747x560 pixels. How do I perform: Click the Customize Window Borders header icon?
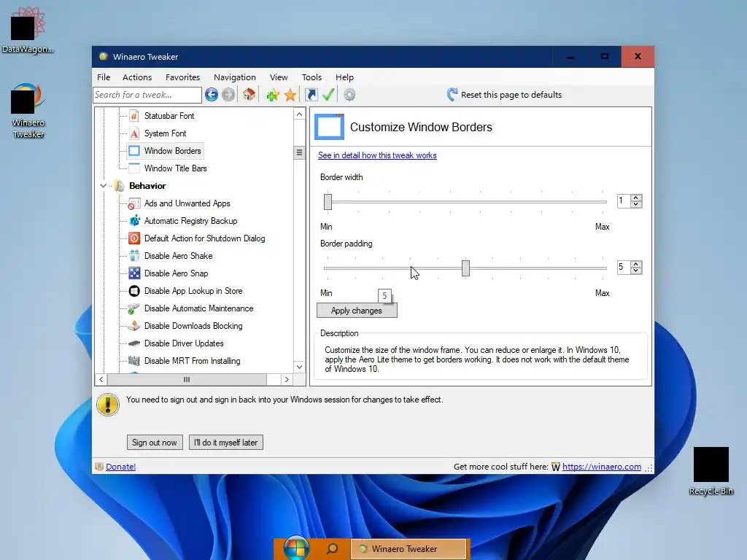coord(329,127)
